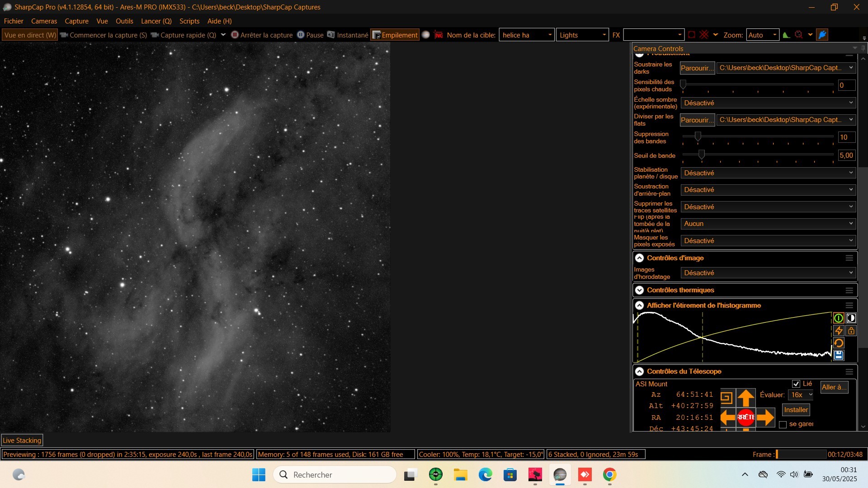The image size is (868, 488).
Task: Open the Stabilisation planète / disque dropdown
Action: (769, 173)
